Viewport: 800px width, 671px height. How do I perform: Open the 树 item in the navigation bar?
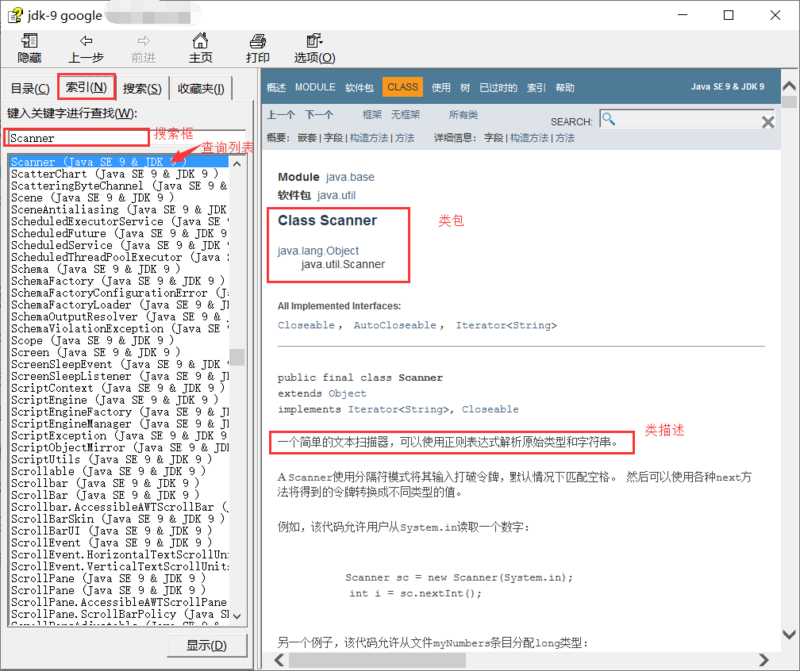click(x=466, y=87)
